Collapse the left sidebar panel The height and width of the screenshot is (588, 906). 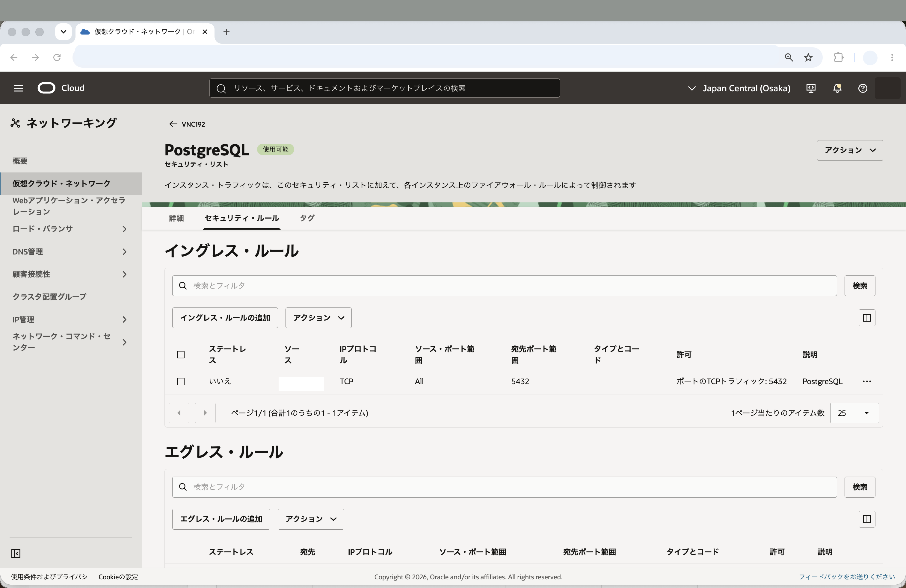tap(16, 553)
